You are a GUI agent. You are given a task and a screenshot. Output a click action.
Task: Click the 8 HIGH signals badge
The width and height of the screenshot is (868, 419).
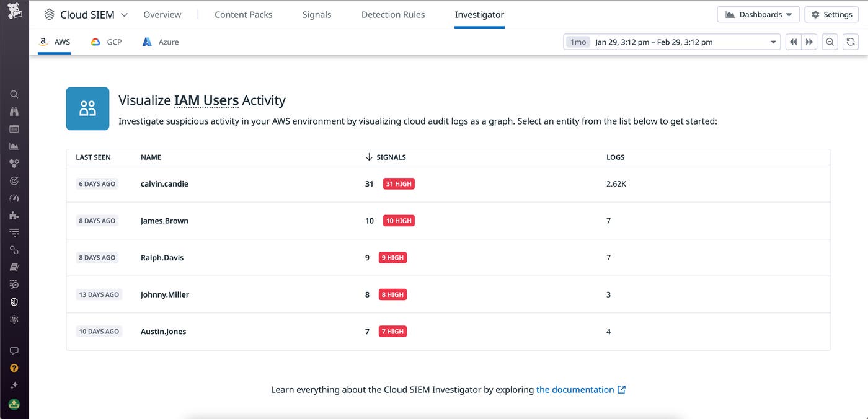point(392,294)
